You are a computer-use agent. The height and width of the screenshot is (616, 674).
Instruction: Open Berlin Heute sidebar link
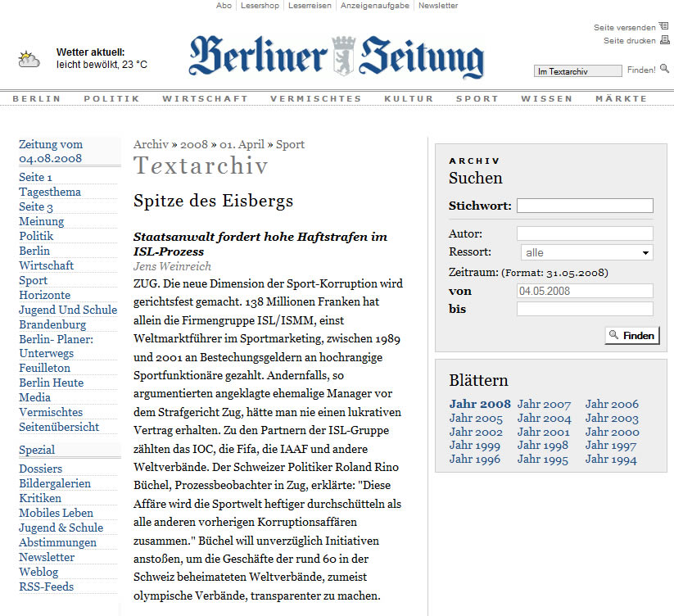[51, 383]
